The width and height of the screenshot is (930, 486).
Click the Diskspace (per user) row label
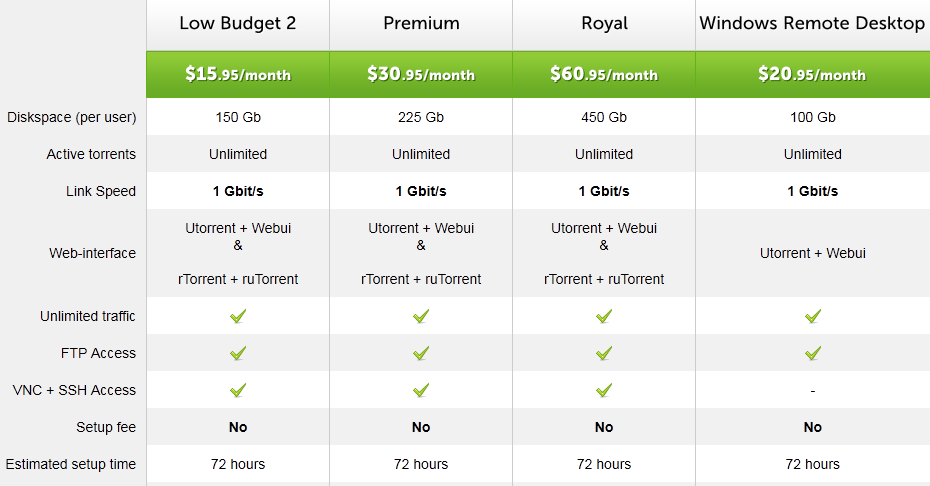(71, 117)
